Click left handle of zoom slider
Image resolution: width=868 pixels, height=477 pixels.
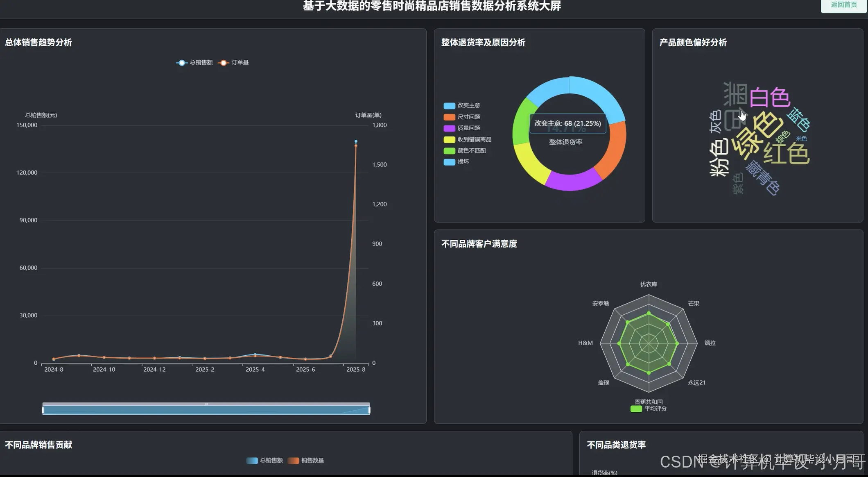click(43, 410)
